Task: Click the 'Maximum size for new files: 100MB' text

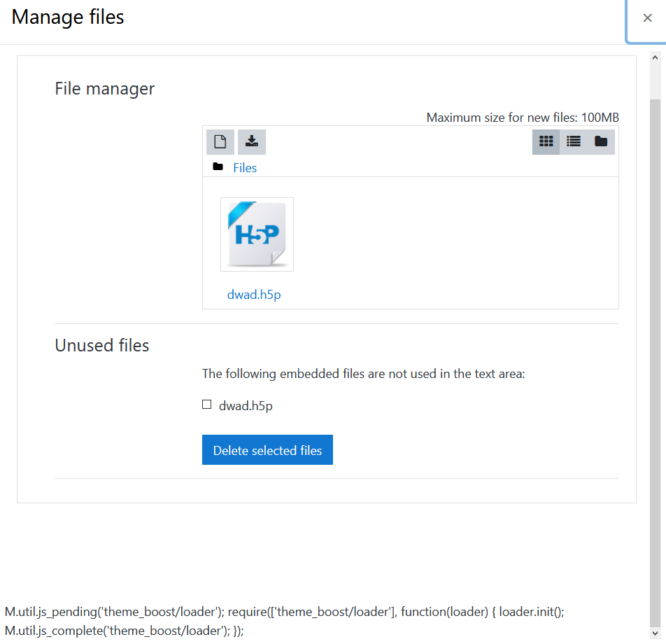Action: click(523, 118)
